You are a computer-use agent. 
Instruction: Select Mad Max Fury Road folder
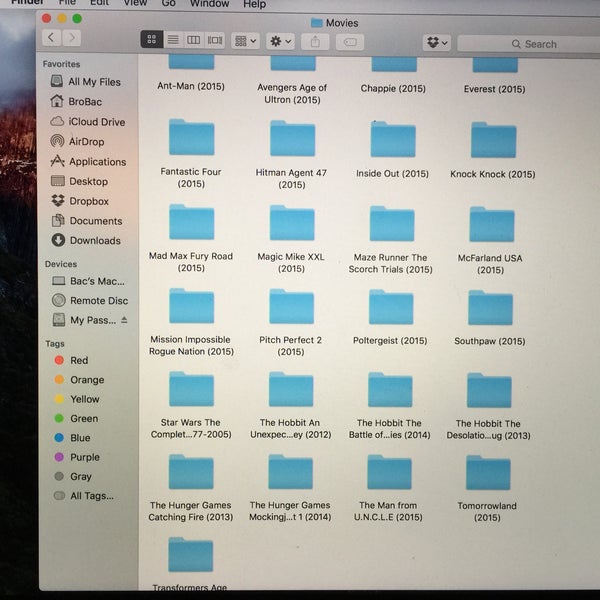tap(191, 222)
